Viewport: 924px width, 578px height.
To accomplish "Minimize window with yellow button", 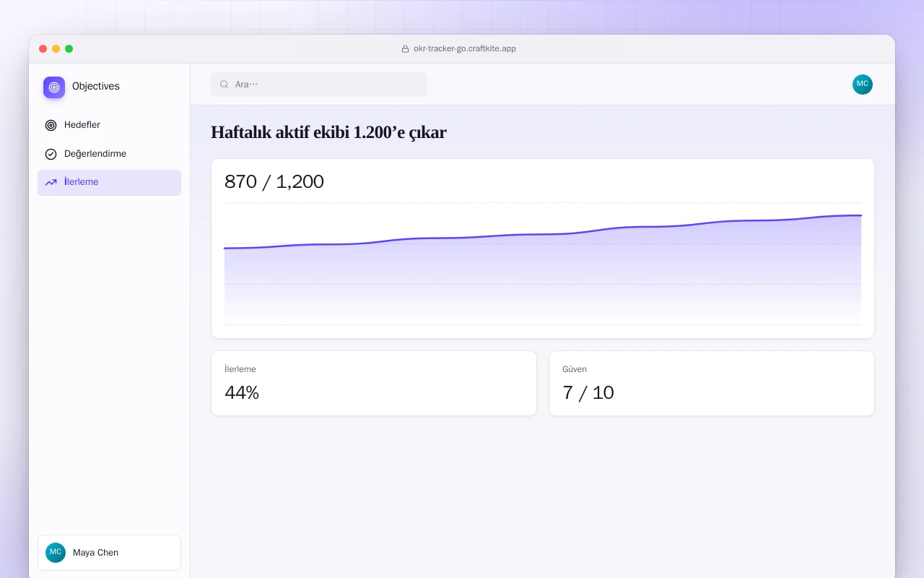I will pos(56,49).
